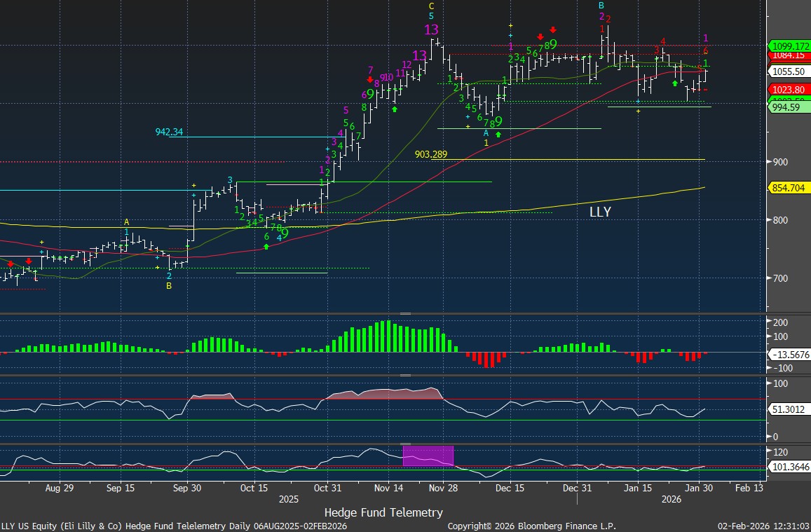The image size is (811, 532).
Task: Click the white LLY ticker annotation on chart
Action: (x=599, y=212)
